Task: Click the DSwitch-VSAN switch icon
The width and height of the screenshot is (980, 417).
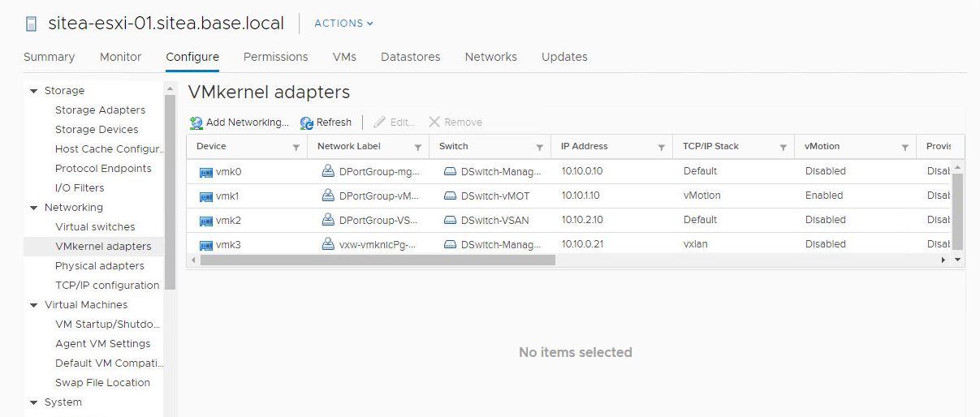Action: [450, 221]
